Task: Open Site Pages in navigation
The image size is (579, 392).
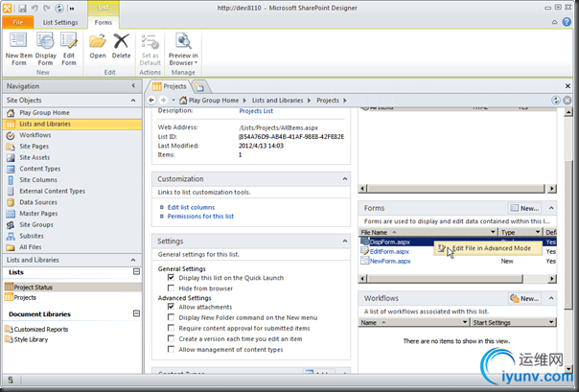Action: [34, 147]
